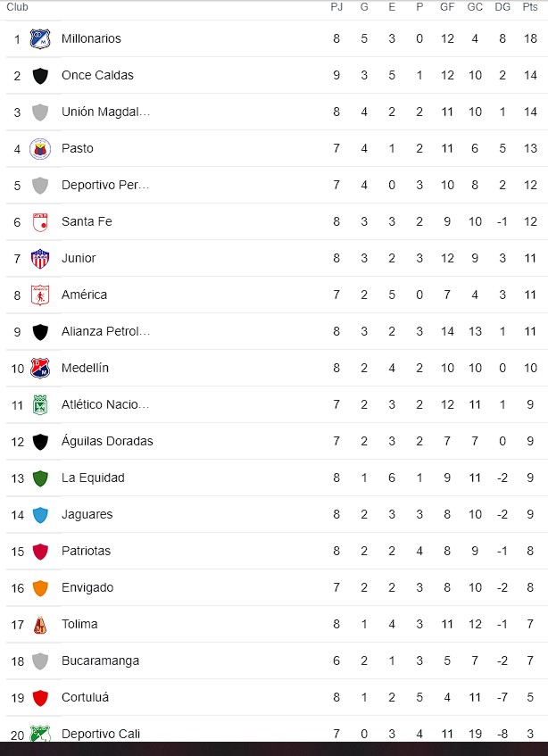Open the Once Caldas team link
The image size is (548, 756).
tap(97, 75)
